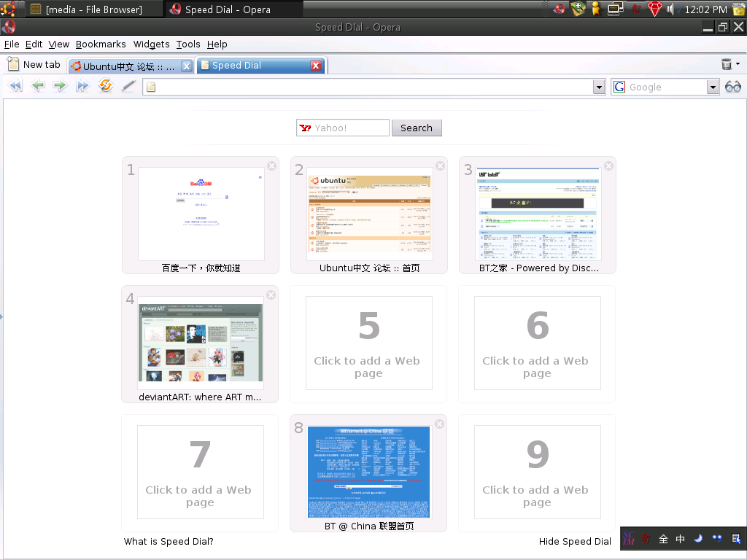
Task: Click the New tab page icon
Action: (x=13, y=64)
